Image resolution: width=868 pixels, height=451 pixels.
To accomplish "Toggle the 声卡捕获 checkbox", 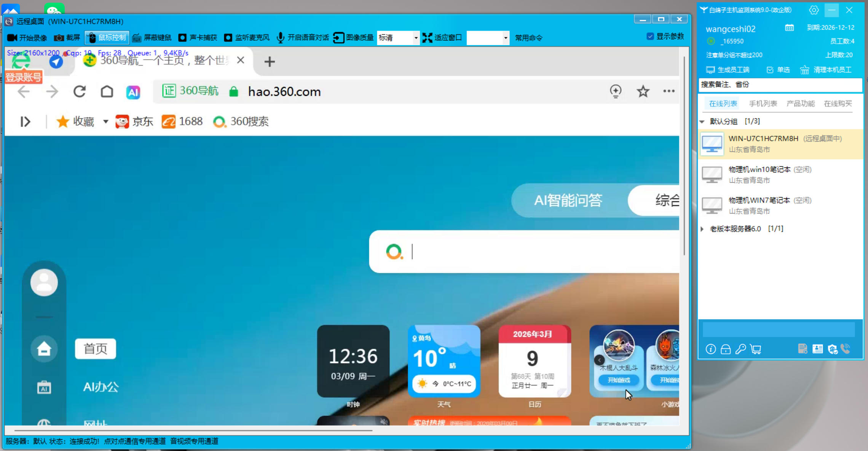I will click(183, 38).
